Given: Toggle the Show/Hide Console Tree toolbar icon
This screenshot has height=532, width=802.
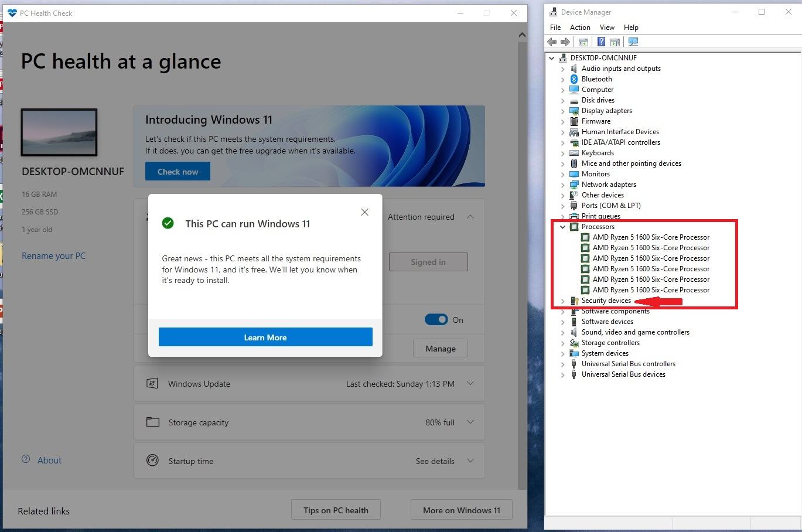Looking at the screenshot, I should coord(583,42).
